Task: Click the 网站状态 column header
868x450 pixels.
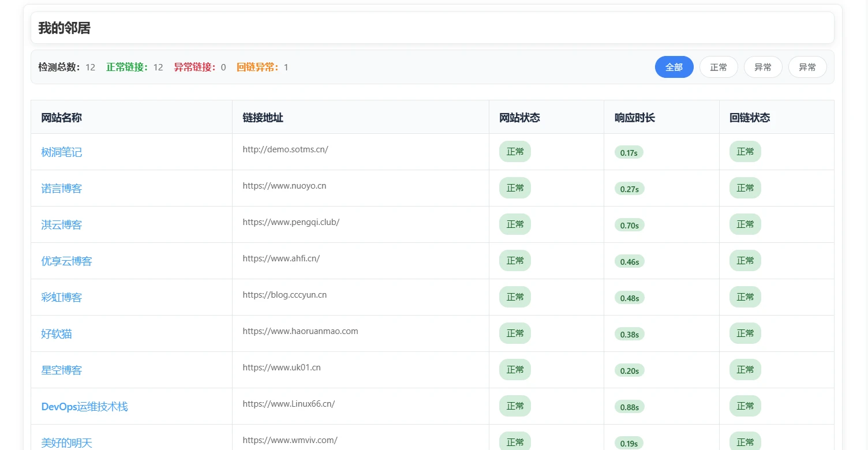Action: pos(519,118)
